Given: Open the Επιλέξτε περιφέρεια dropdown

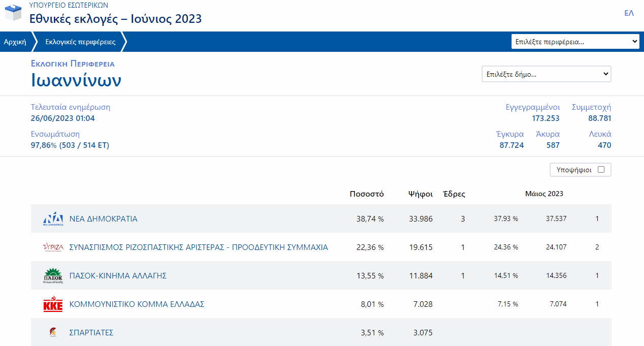Looking at the screenshot, I should coord(575,42).
